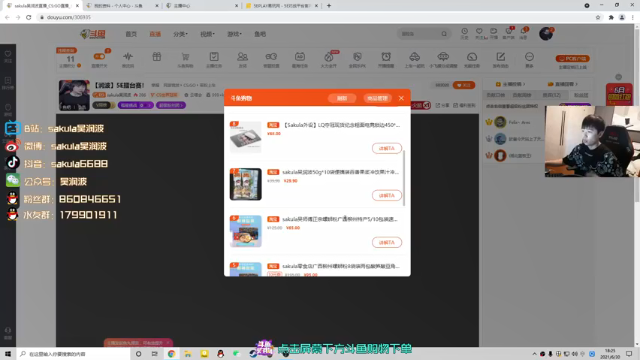Screen dimensions: 640x360
Task: Open the streamer avatar thumbnail
Action: pos(74,95)
